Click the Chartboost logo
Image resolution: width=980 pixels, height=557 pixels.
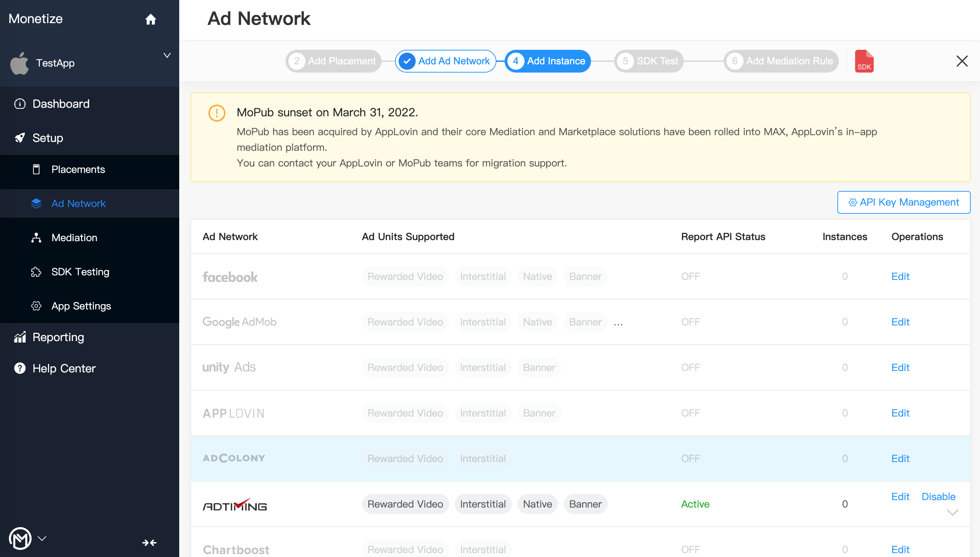236,550
